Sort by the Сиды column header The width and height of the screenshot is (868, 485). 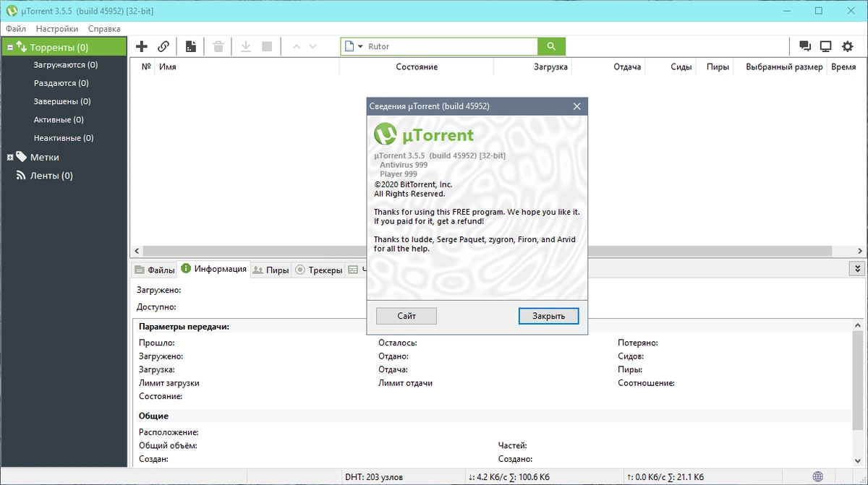pyautogui.click(x=671, y=66)
